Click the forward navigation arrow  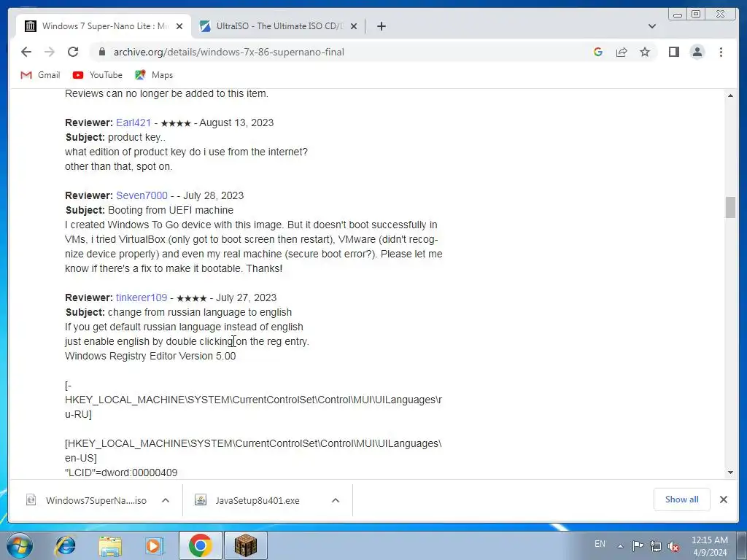(50, 52)
